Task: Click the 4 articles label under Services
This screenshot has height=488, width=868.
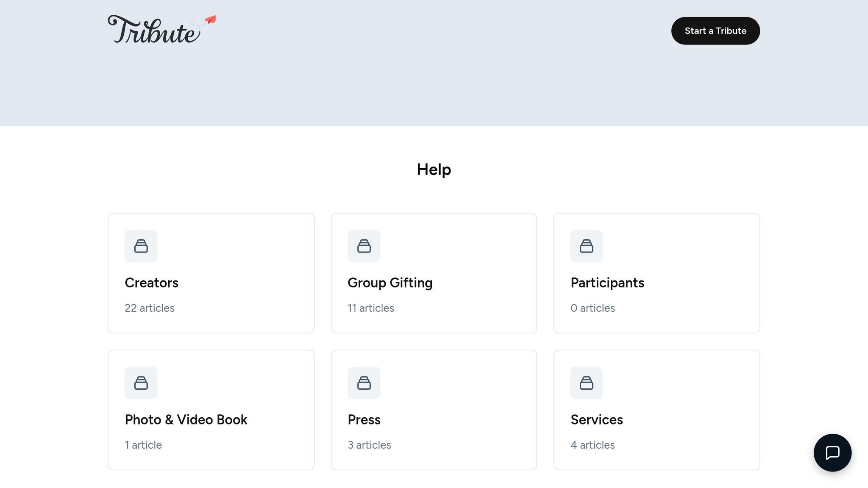Action: 592,445
